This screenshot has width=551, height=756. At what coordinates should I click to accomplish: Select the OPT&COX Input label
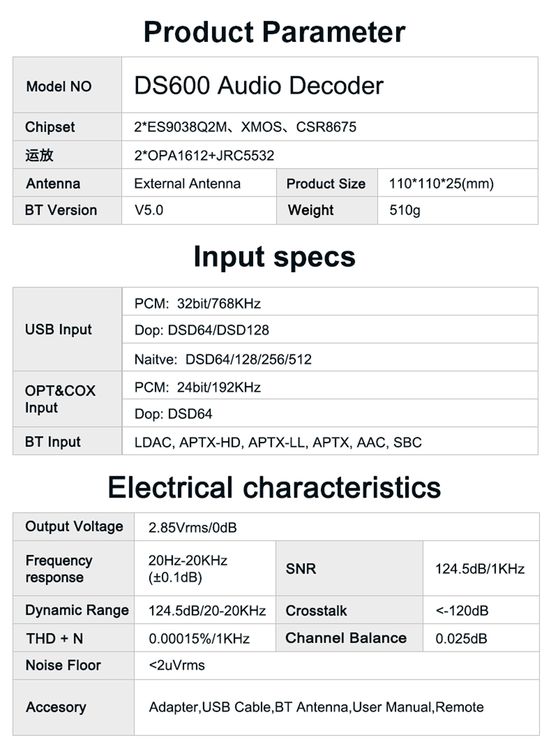(60, 399)
